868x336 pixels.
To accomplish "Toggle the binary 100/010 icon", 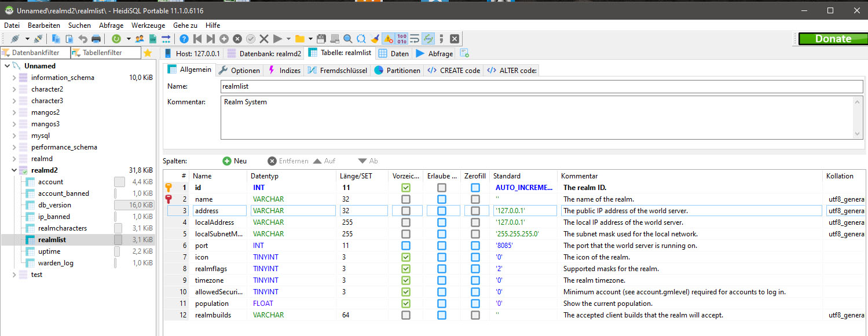I will coord(402,39).
